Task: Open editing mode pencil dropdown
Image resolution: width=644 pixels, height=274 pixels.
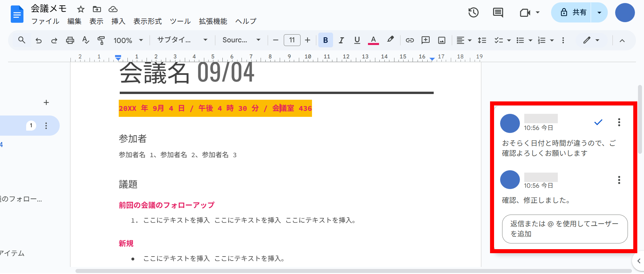Action: pyautogui.click(x=591, y=40)
